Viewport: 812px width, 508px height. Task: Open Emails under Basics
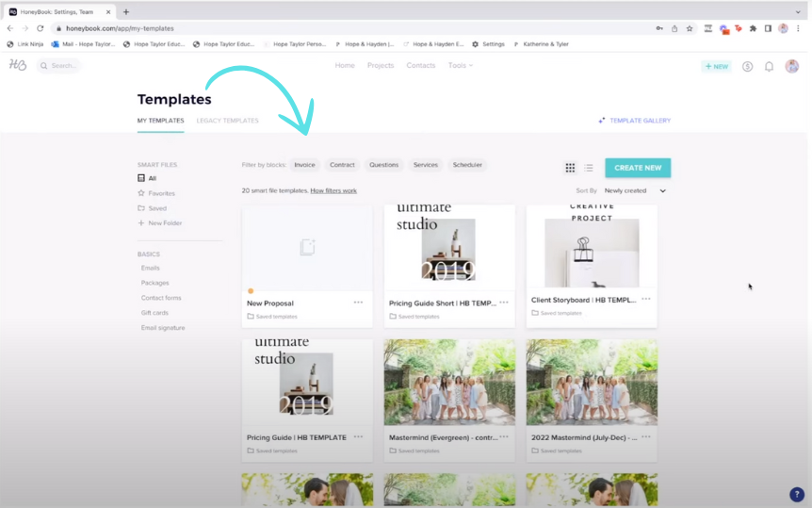point(150,268)
